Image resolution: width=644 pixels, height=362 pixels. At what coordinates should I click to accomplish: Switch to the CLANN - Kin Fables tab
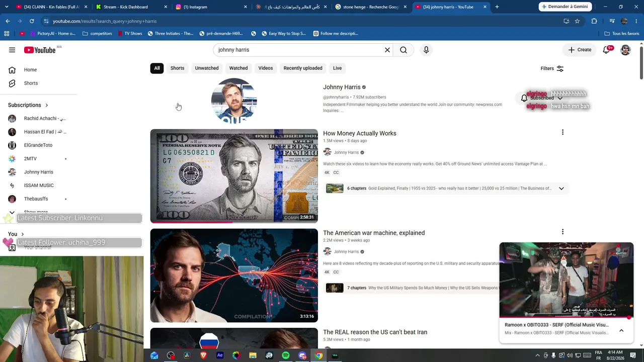[52, 7]
